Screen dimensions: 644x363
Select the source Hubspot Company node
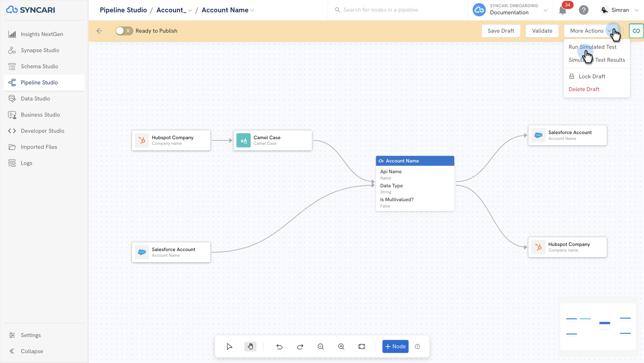[x=171, y=140]
